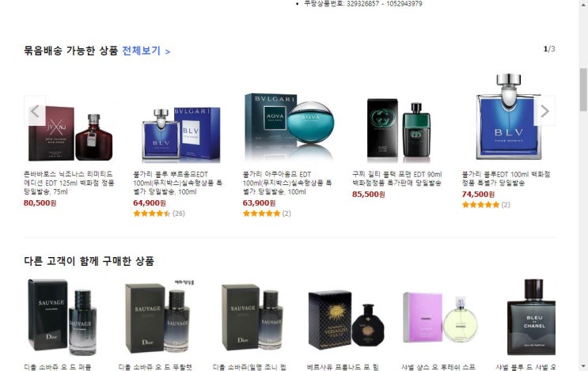Select the Bvlgari Aqva perfume image
The width and height of the screenshot is (588, 371).
point(289,127)
